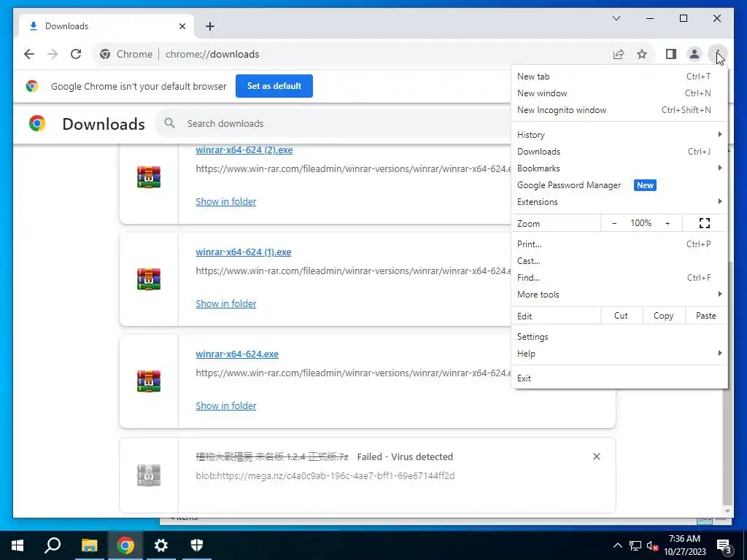Open a new tab with plus icon
Screen dimensions: 747x560
[x=210, y=26]
